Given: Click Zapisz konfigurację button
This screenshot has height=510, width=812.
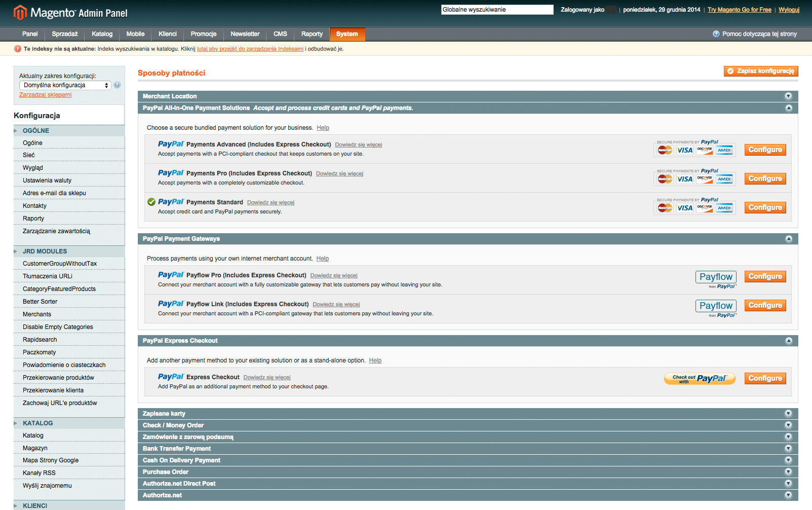Looking at the screenshot, I should click(x=761, y=71).
